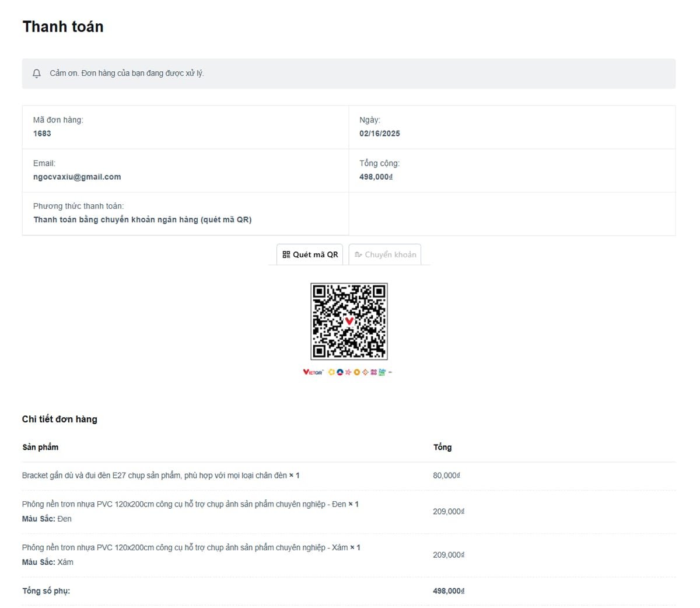Click the Chi tiết đơn hàng heading
The height and width of the screenshot is (608, 700).
click(x=60, y=419)
